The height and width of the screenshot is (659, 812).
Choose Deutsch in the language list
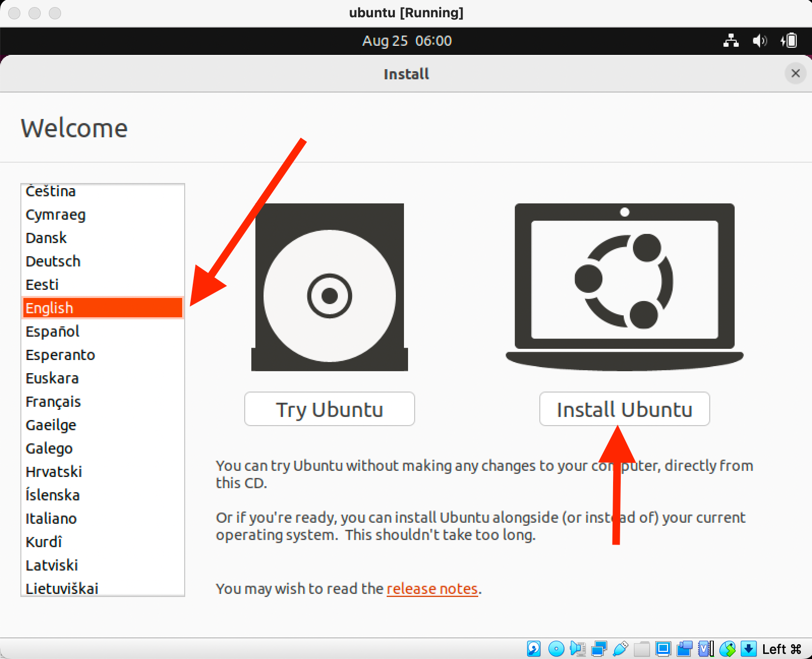(x=53, y=261)
